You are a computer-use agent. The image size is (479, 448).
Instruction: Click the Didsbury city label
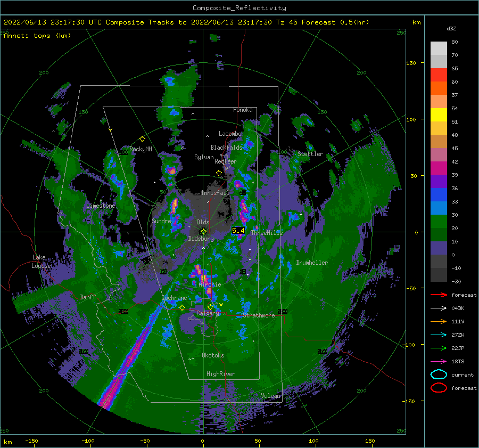pyautogui.click(x=201, y=239)
